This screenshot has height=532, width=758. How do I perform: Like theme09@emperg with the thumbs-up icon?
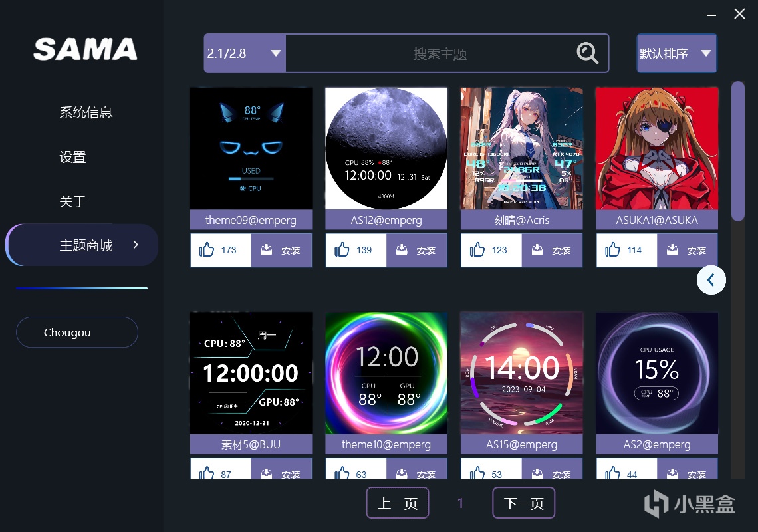click(206, 249)
